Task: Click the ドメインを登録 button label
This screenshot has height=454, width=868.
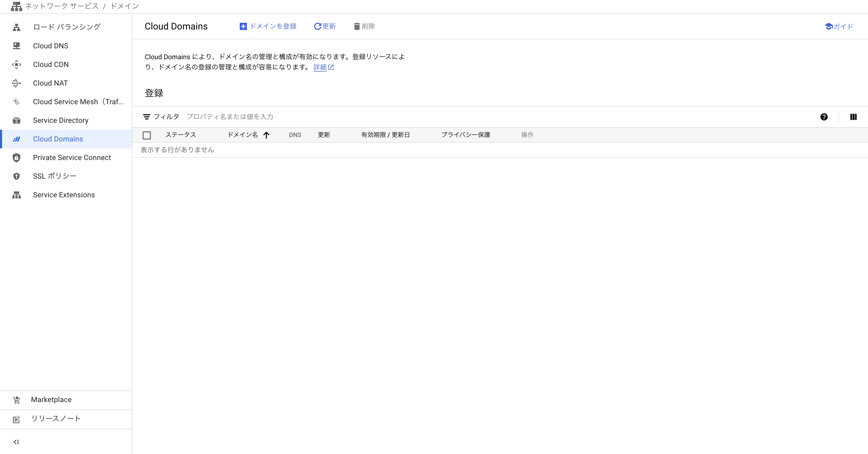Action: click(273, 26)
